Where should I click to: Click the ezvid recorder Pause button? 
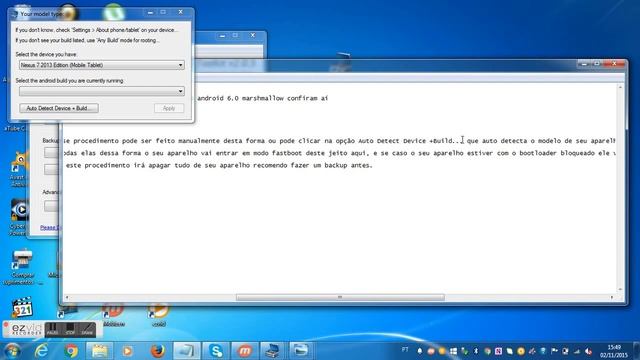tap(52, 329)
